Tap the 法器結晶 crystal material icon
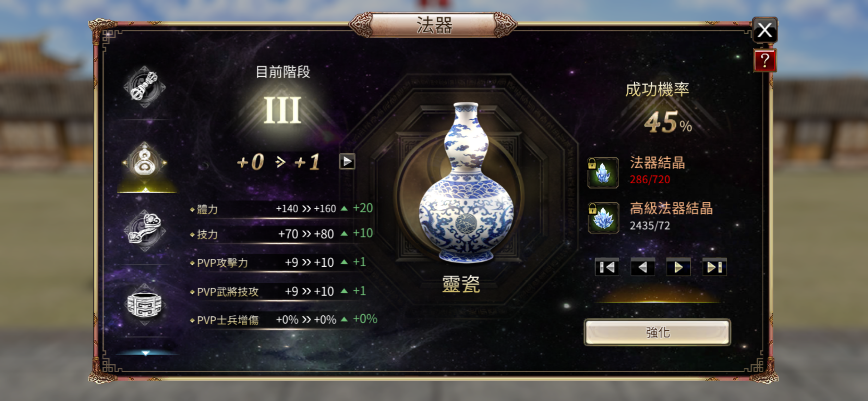This screenshot has height=401, width=868. (x=603, y=172)
